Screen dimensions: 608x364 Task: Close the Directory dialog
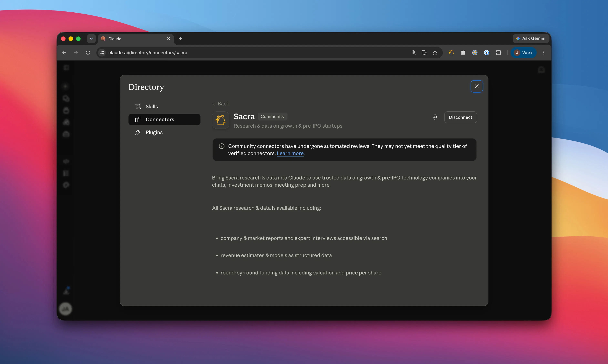476,86
